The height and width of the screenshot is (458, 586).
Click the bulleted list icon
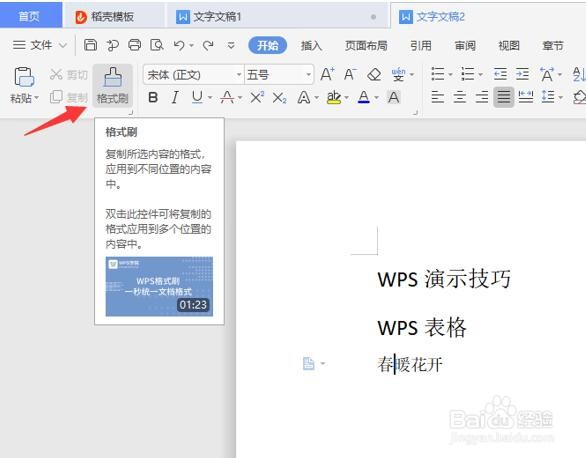438,74
